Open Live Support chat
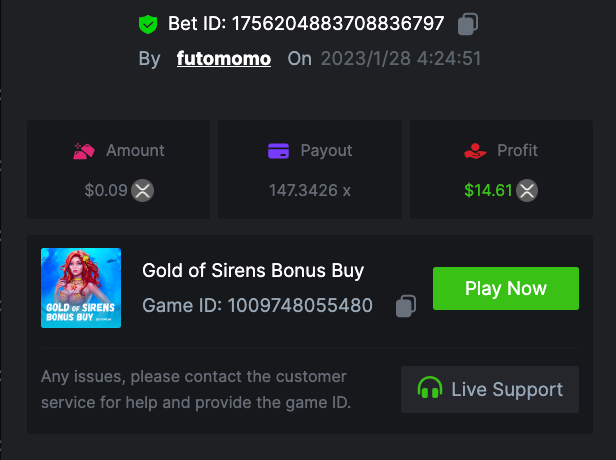Image resolution: width=616 pixels, height=460 pixels. 490,389
